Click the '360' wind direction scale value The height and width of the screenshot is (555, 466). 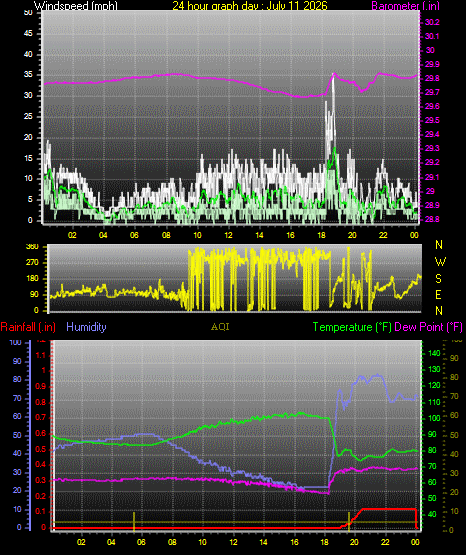(x=32, y=247)
